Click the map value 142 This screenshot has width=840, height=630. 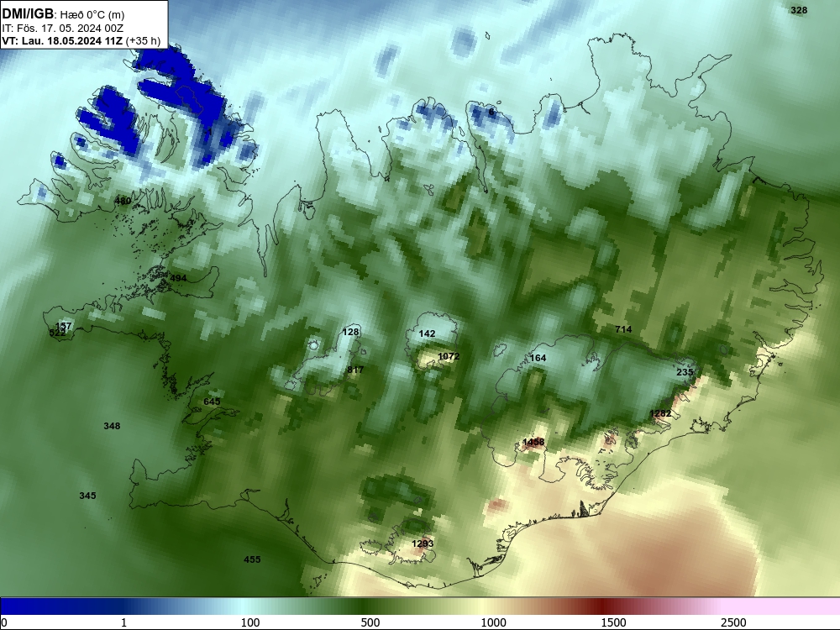pyautogui.click(x=427, y=333)
